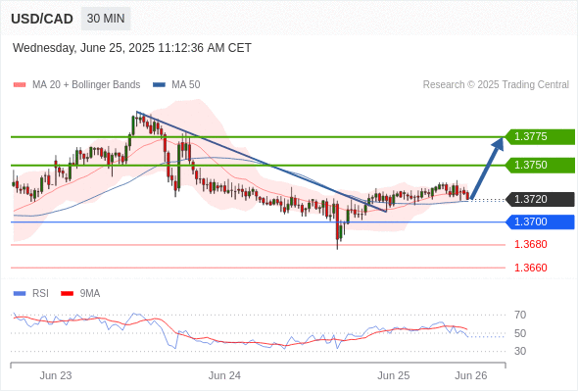Click the RSI 70 level label

(x=520, y=315)
